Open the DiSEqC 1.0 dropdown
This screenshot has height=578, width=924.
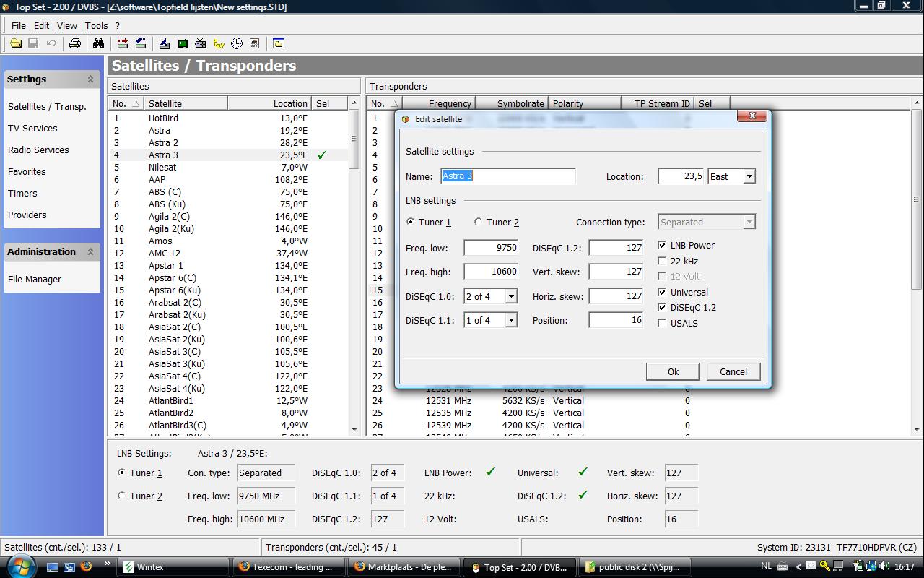click(x=510, y=296)
